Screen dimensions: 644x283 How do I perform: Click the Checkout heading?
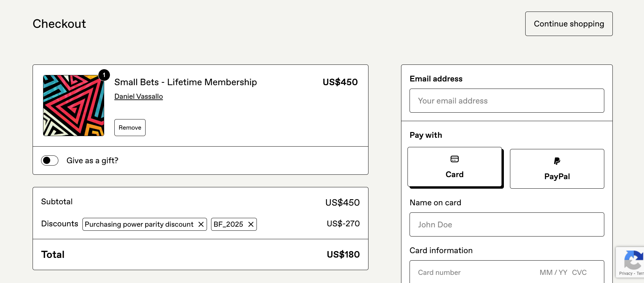[x=59, y=24]
